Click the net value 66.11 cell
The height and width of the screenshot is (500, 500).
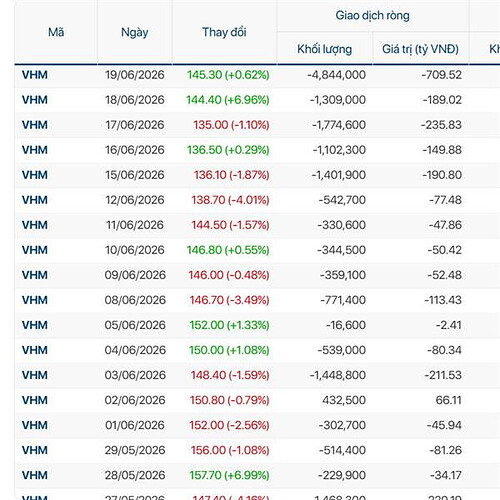click(x=449, y=400)
